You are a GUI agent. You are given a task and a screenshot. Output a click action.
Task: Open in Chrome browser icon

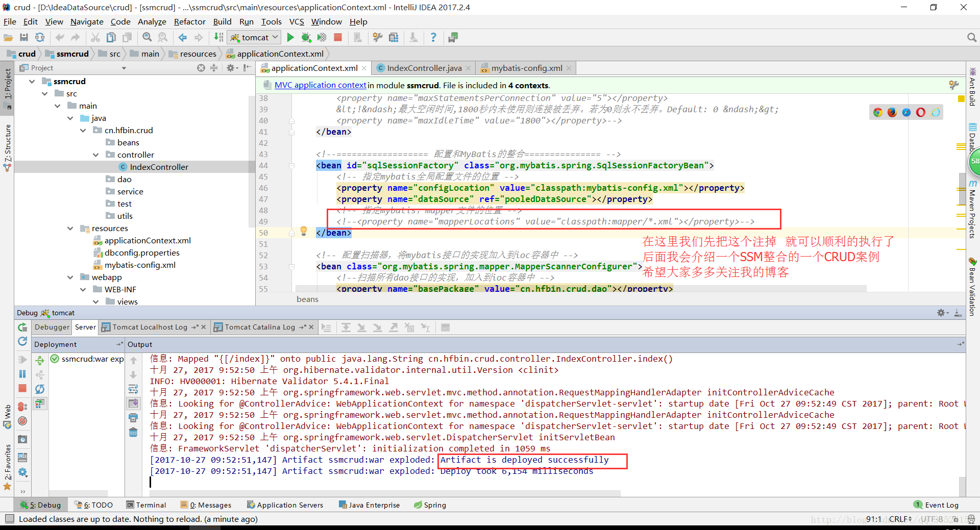point(877,112)
